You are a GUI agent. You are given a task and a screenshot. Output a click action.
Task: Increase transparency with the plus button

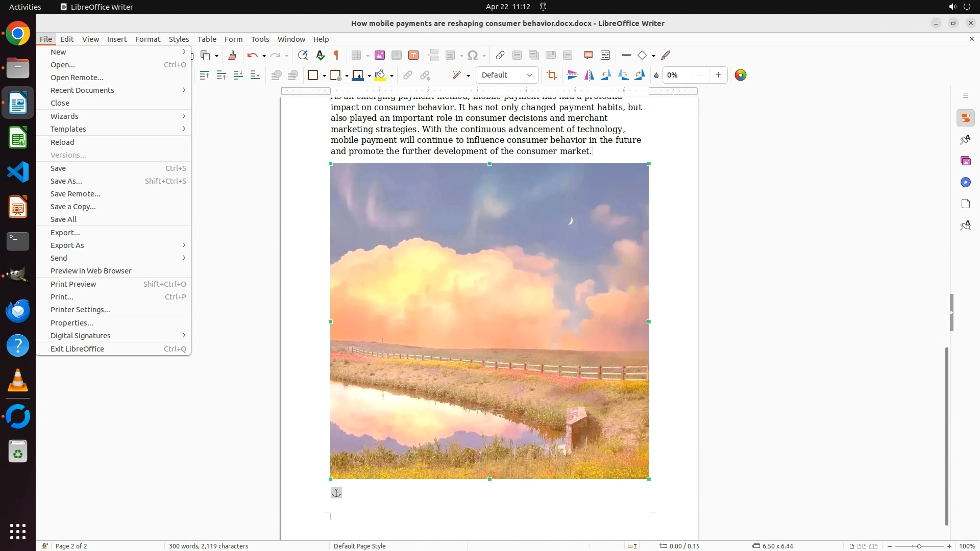[x=718, y=76]
